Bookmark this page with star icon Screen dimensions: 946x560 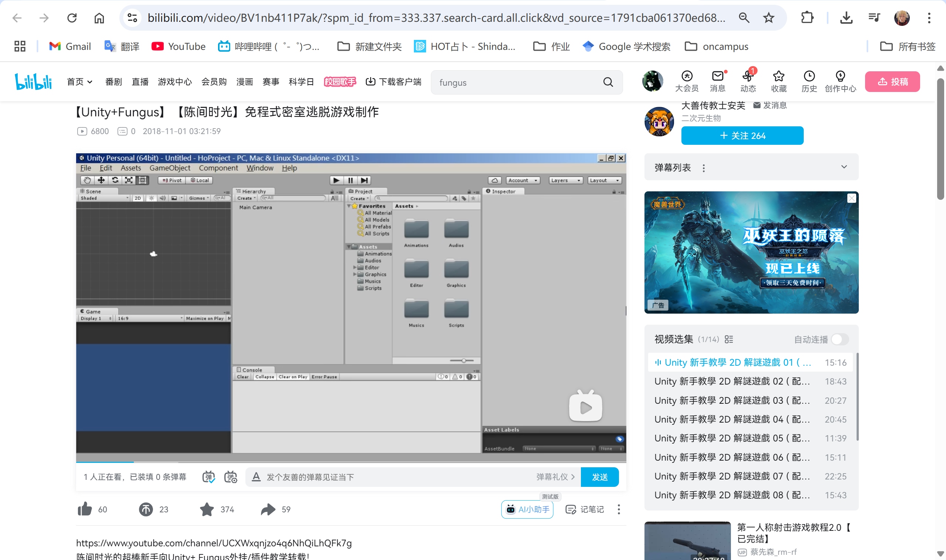click(x=769, y=18)
